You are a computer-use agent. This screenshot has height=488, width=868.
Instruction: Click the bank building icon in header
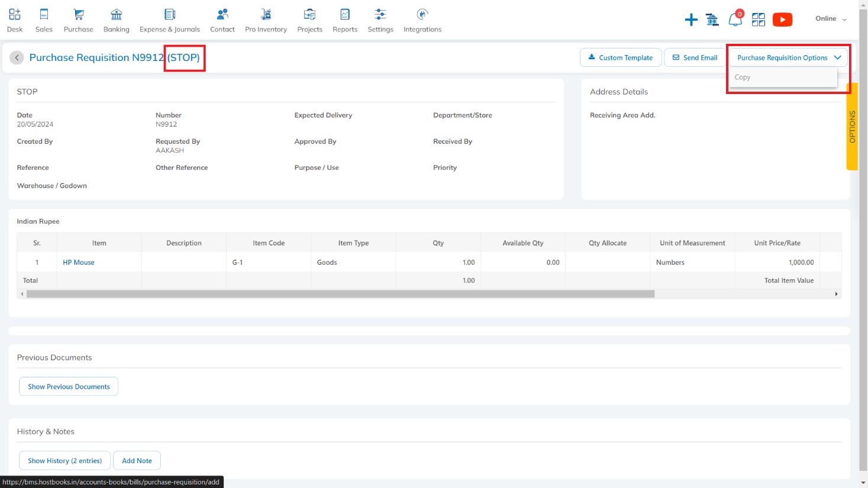coord(712,20)
